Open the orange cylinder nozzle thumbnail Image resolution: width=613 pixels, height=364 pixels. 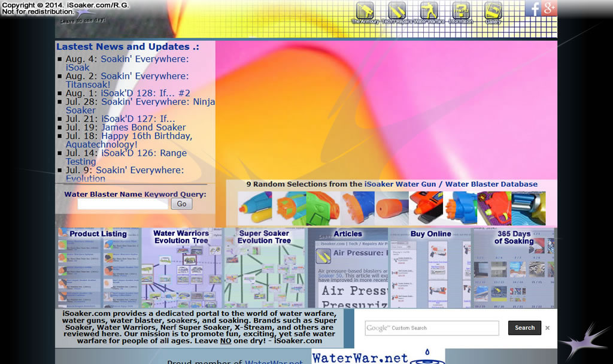[x=392, y=208]
